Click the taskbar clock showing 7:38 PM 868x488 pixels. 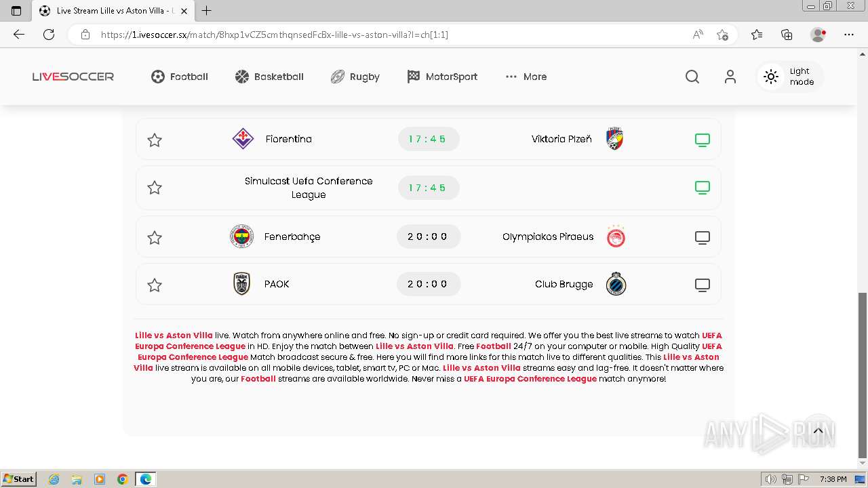tap(833, 479)
